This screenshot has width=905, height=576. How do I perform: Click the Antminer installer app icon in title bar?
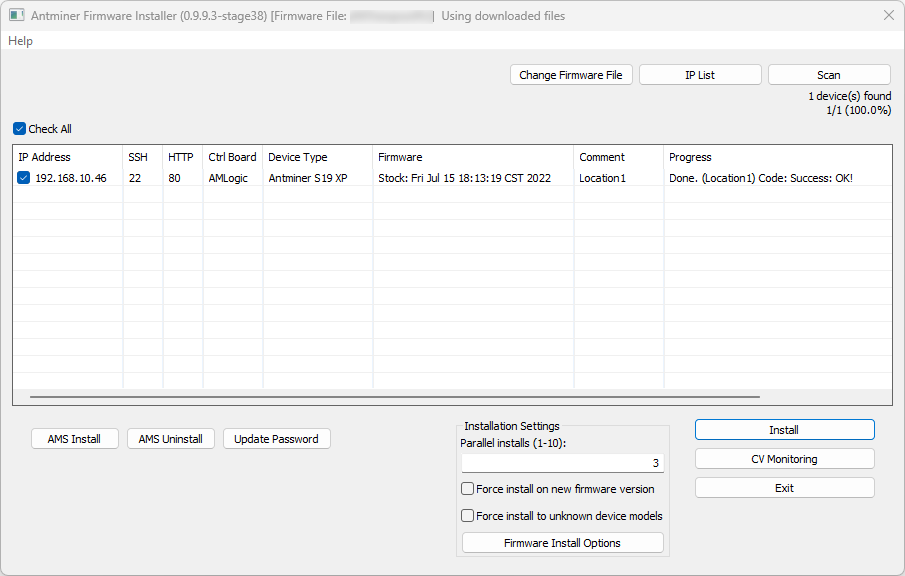pyautogui.click(x=16, y=16)
